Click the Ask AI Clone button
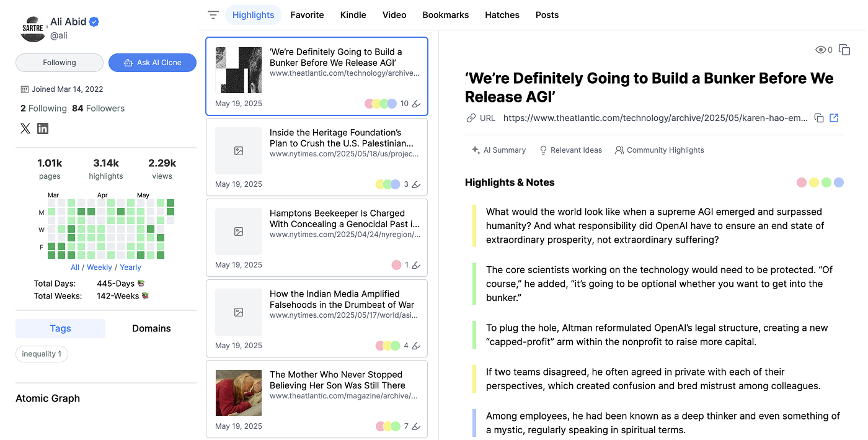Screen dimensions: 868x440 (153, 63)
